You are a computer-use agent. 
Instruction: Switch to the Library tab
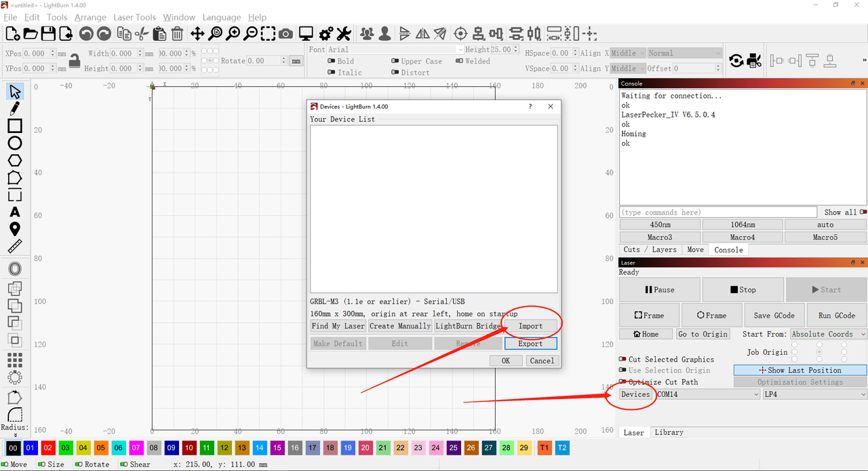669,432
